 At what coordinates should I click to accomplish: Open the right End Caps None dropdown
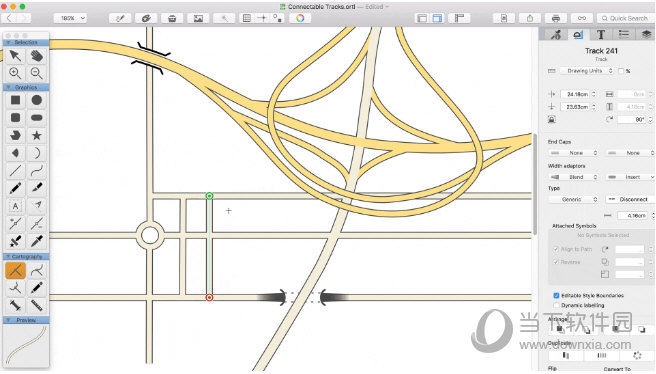point(630,153)
